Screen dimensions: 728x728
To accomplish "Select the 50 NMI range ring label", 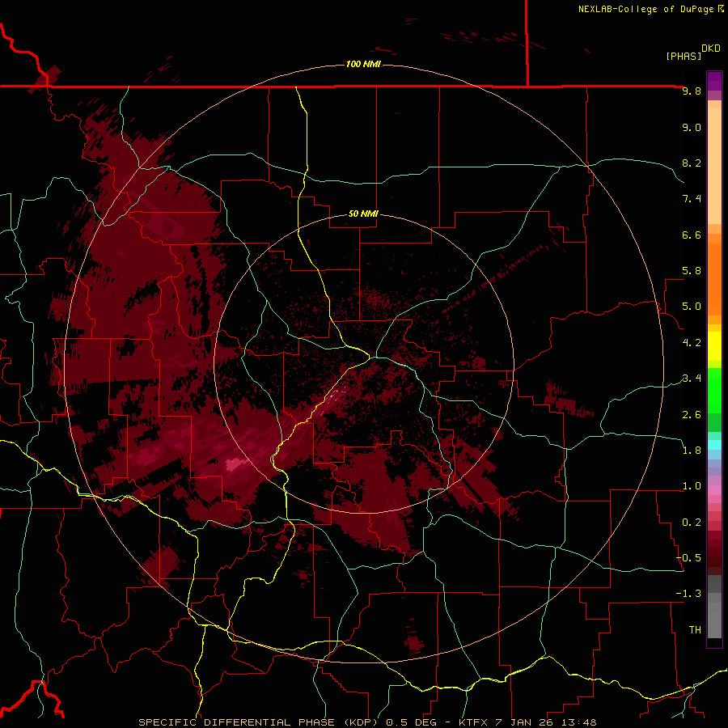I will click(x=363, y=214).
